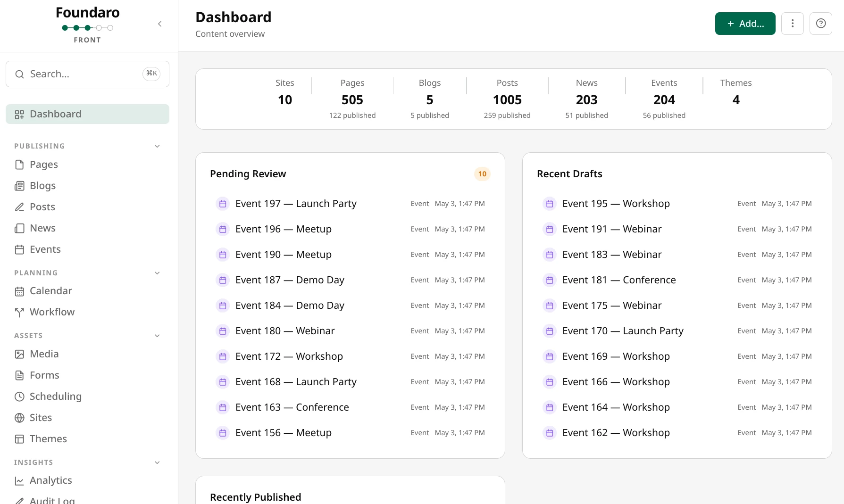Image resolution: width=844 pixels, height=504 pixels.
Task: Open Event 187 — Demo Day
Action: [x=350, y=280]
